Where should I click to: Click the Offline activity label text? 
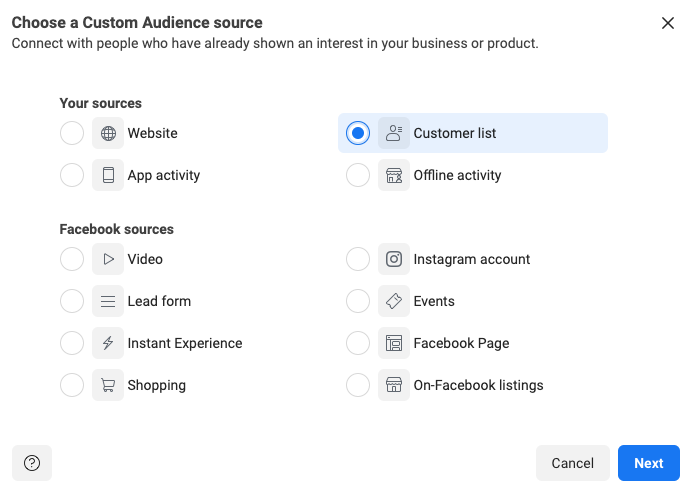457,175
